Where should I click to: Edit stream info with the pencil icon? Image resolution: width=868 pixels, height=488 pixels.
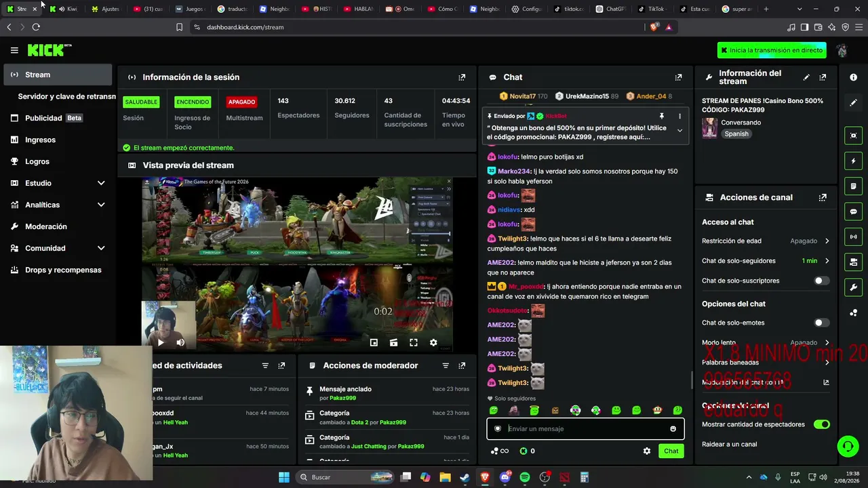pyautogui.click(x=806, y=77)
